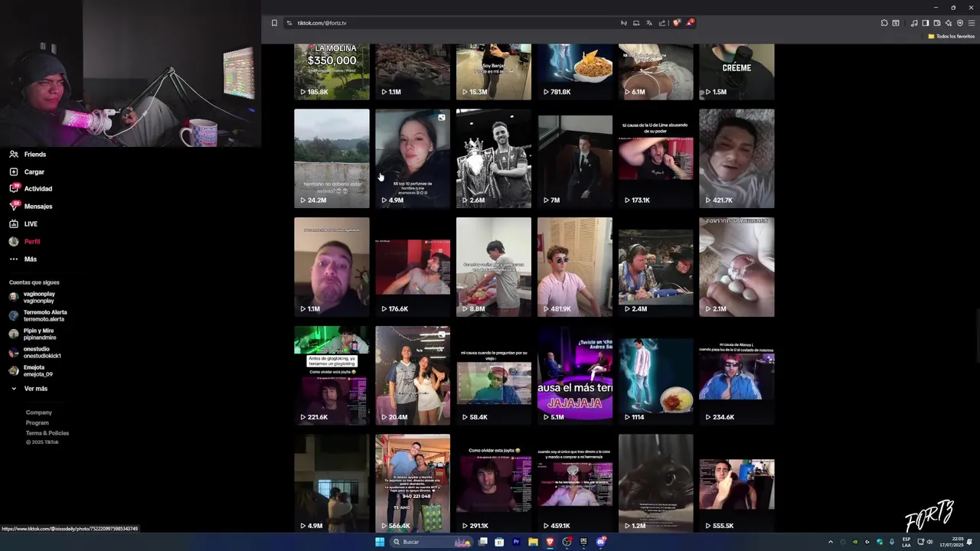
Task: Show hidden system tray icons
Action: (x=831, y=542)
